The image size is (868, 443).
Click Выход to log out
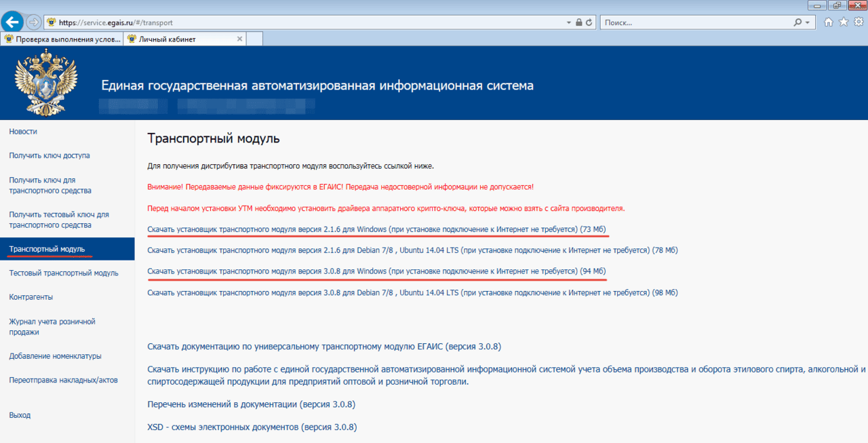click(20, 415)
